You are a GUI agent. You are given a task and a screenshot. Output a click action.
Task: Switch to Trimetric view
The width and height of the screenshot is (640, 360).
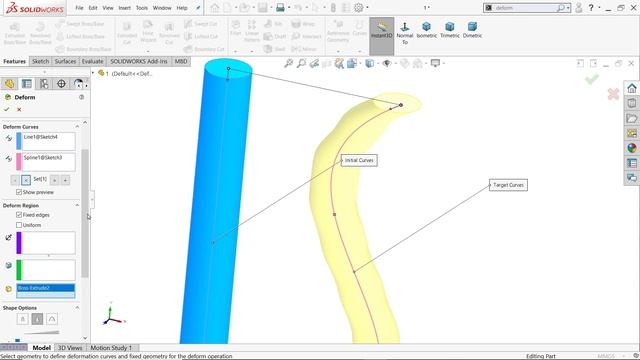449,31
